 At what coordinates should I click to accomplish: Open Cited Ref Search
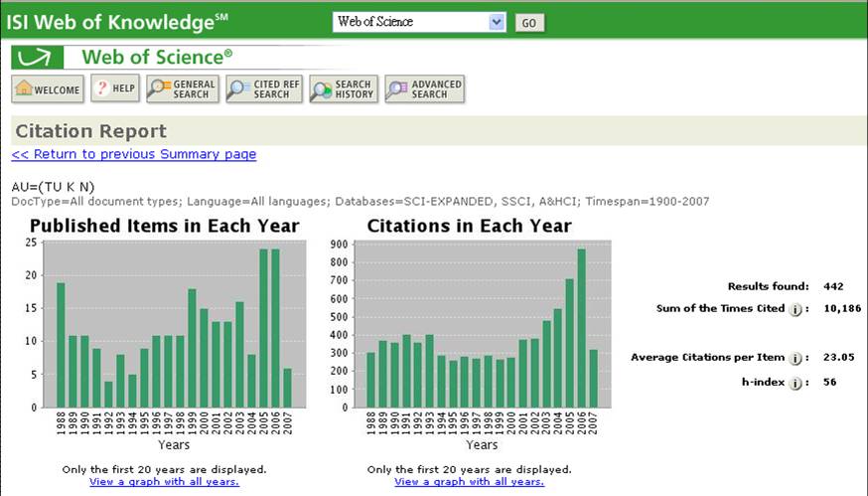[x=264, y=89]
